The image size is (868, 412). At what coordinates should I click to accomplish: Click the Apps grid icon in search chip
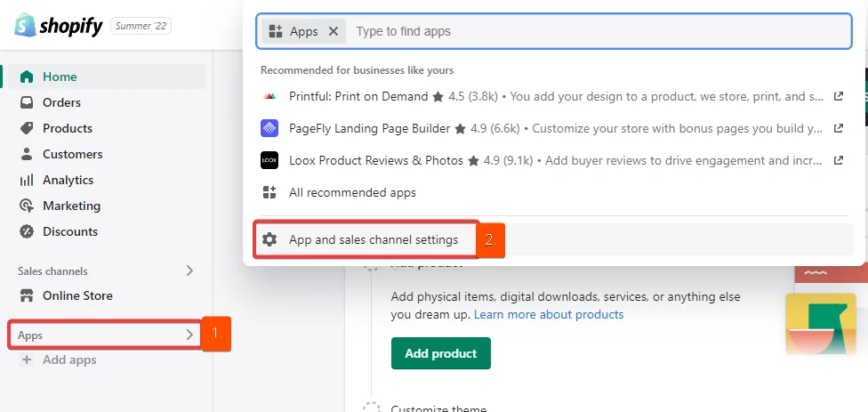[276, 31]
